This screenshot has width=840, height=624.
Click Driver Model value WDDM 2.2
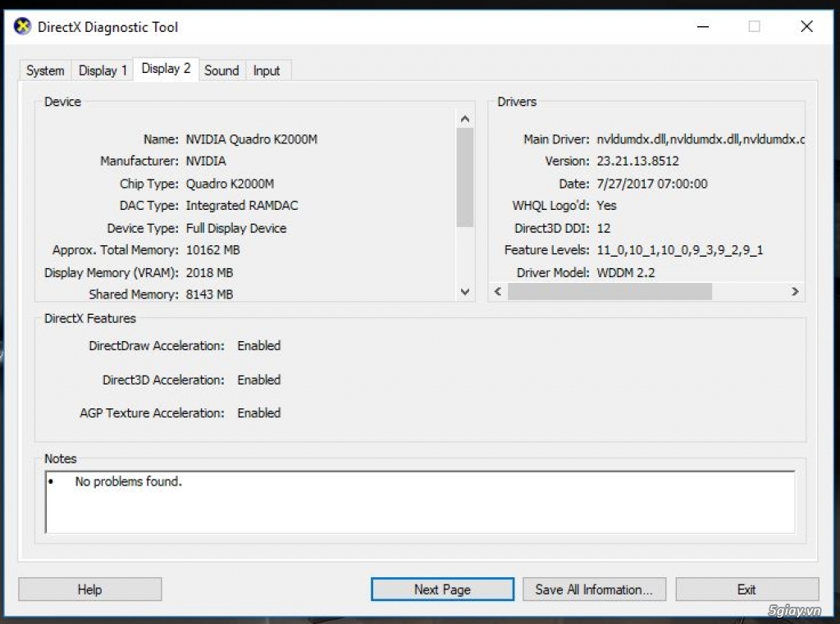(x=626, y=272)
